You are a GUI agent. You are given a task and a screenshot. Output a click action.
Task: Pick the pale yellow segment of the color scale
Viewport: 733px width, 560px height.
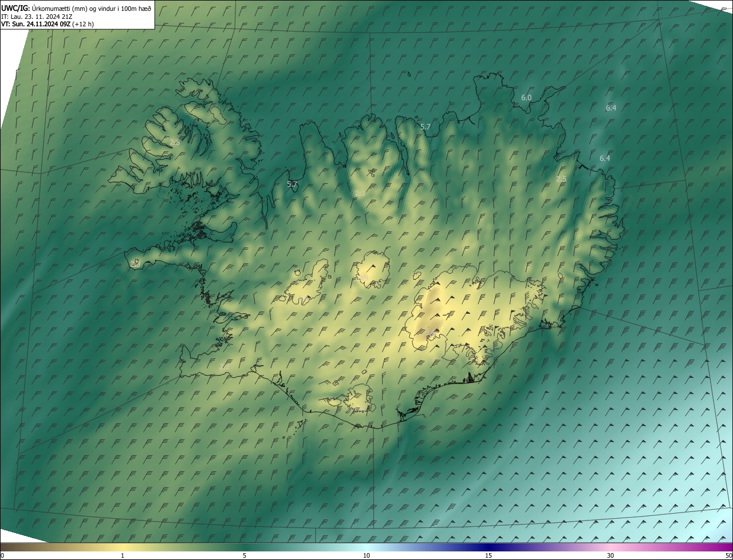(x=123, y=547)
